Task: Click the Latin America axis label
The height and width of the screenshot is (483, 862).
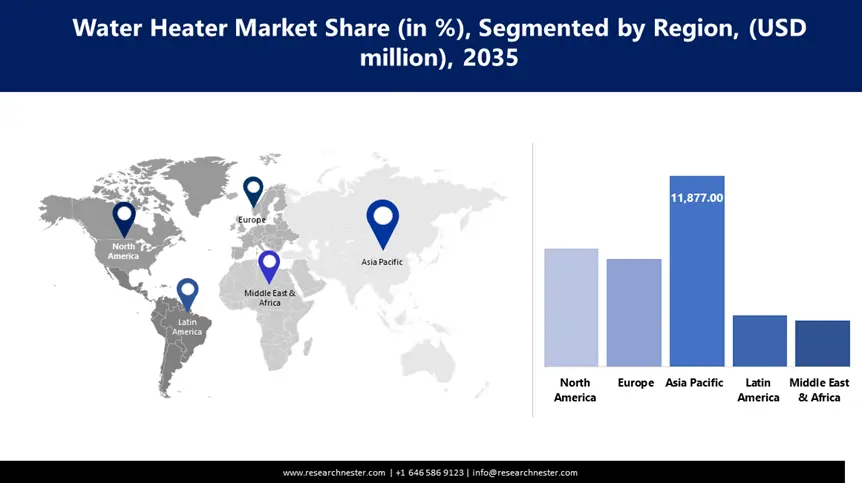Action: (758, 390)
